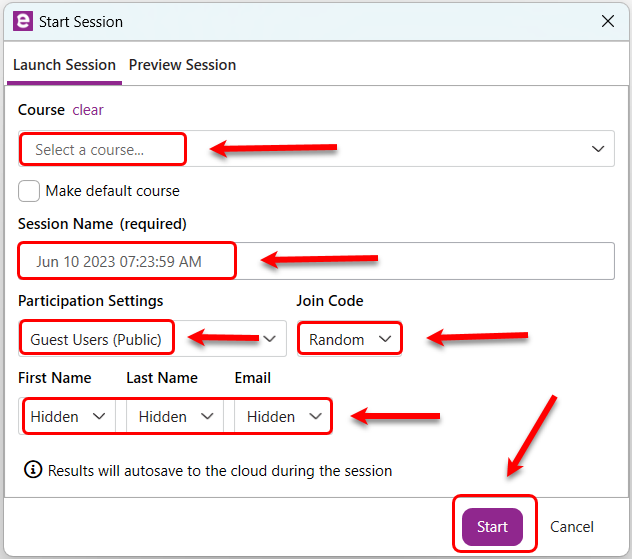This screenshot has height=559, width=632.
Task: Click the First Name Hidden chevron
Action: [x=99, y=416]
